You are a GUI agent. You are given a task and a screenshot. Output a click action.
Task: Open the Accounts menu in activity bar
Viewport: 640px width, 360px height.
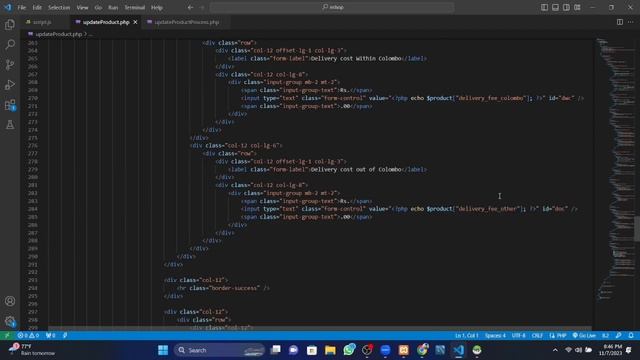click(10, 301)
